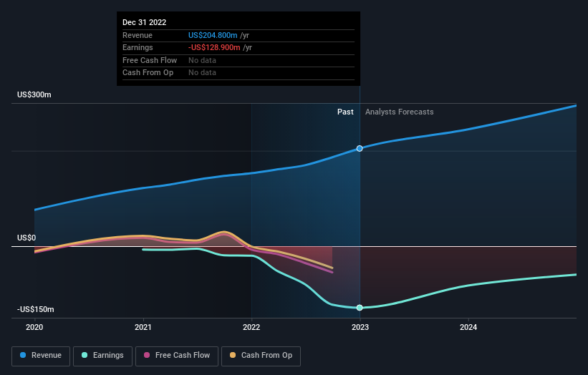588x375 pixels.
Task: Click the Revenue data point marker at 2023
Action: click(x=360, y=148)
